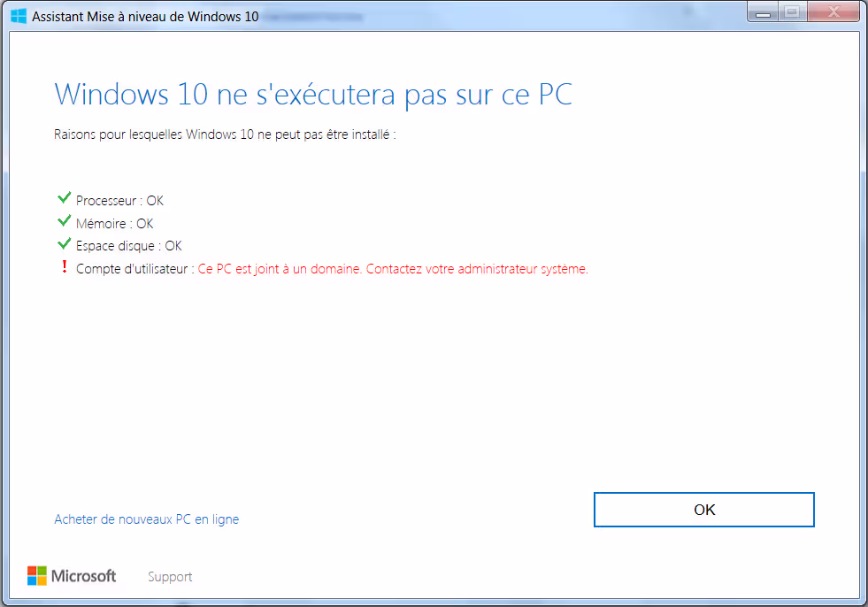868x607 pixels.
Task: Click the green checkmark next to Processeur
Action: coord(64,198)
